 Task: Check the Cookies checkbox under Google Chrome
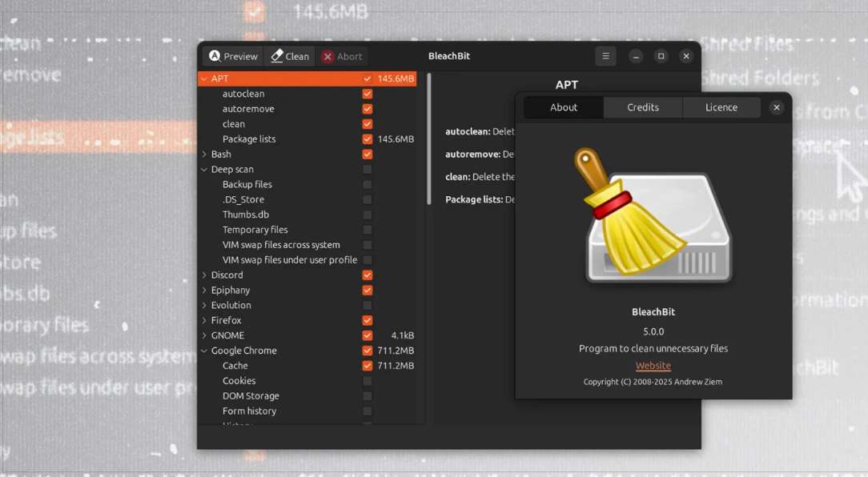(368, 381)
